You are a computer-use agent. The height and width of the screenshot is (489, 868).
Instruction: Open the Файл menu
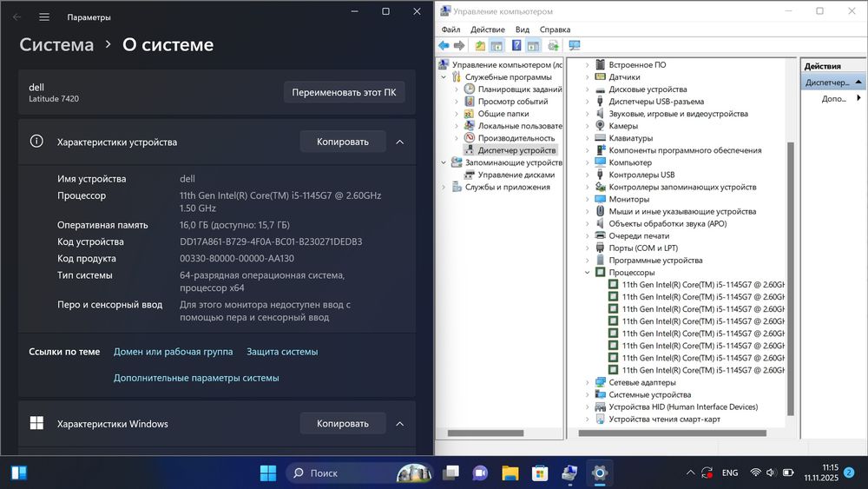click(450, 30)
